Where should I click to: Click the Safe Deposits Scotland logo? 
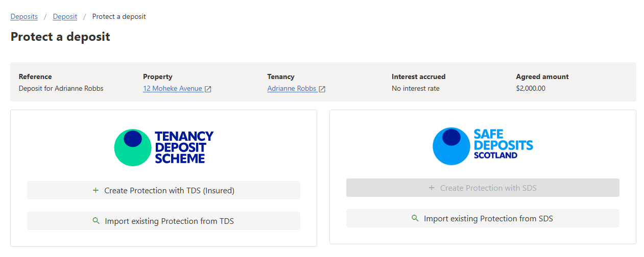[483, 146]
